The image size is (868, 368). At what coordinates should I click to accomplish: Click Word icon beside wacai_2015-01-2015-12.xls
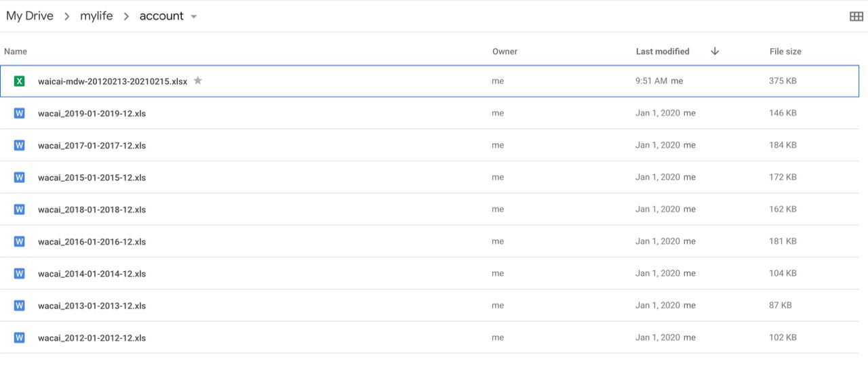(20, 178)
